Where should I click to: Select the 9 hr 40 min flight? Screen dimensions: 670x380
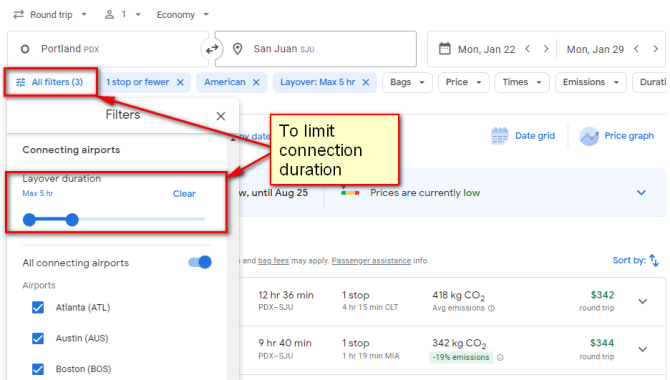tap(285, 343)
